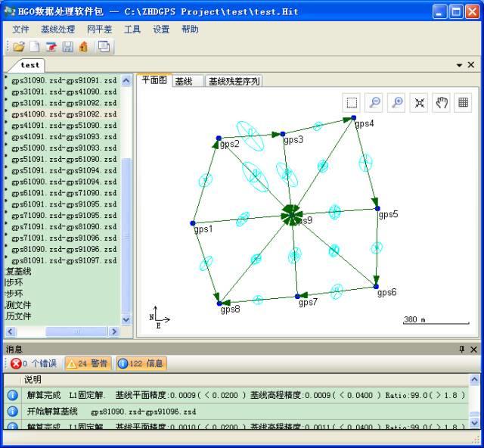
Task: Click the zoom in magnifier icon
Action: click(x=396, y=102)
